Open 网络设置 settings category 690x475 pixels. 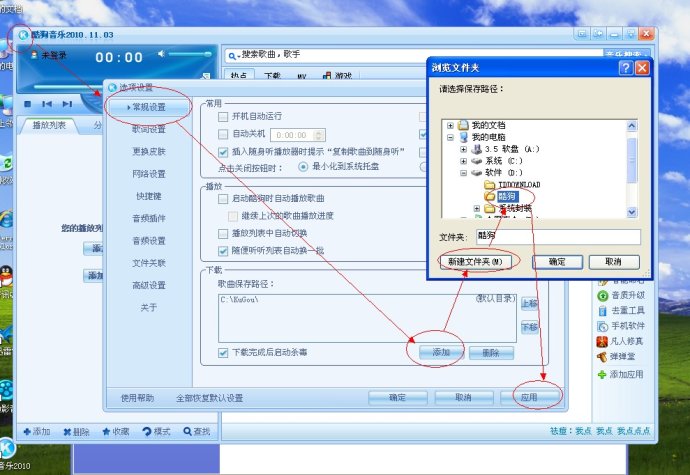(x=148, y=174)
